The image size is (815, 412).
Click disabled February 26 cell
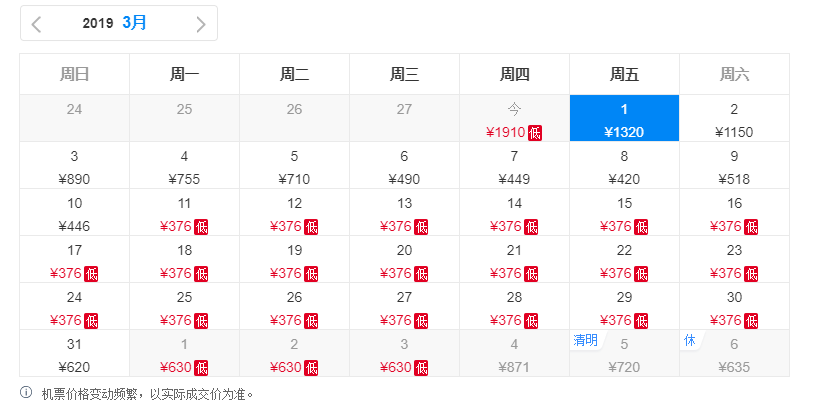click(294, 118)
